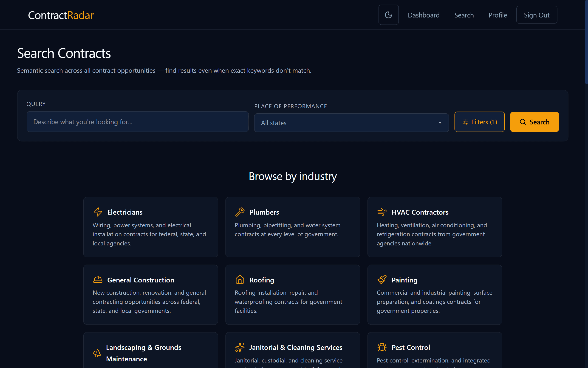This screenshot has height=368, width=588.
Task: Focus the query search input field
Action: pyautogui.click(x=138, y=122)
